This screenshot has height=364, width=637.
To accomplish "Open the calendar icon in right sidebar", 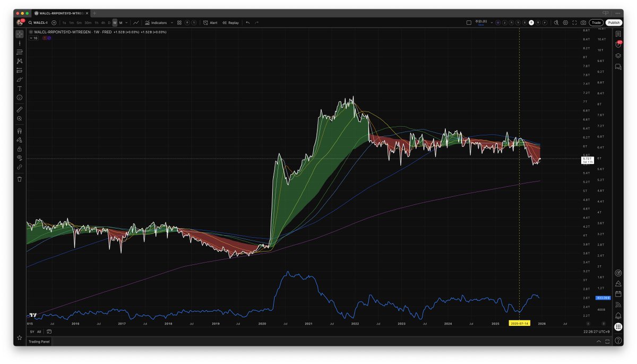I will coord(618,294).
